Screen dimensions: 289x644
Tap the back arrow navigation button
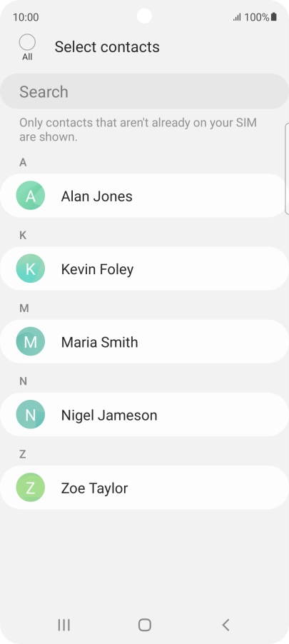tap(225, 625)
